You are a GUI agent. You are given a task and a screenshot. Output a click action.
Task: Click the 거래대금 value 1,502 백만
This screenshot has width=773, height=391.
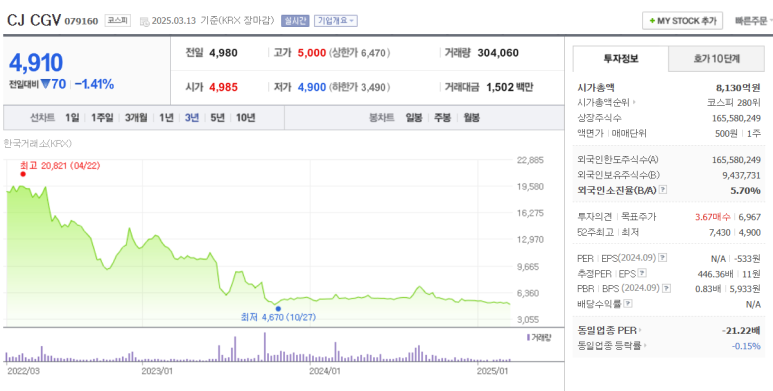click(510, 87)
